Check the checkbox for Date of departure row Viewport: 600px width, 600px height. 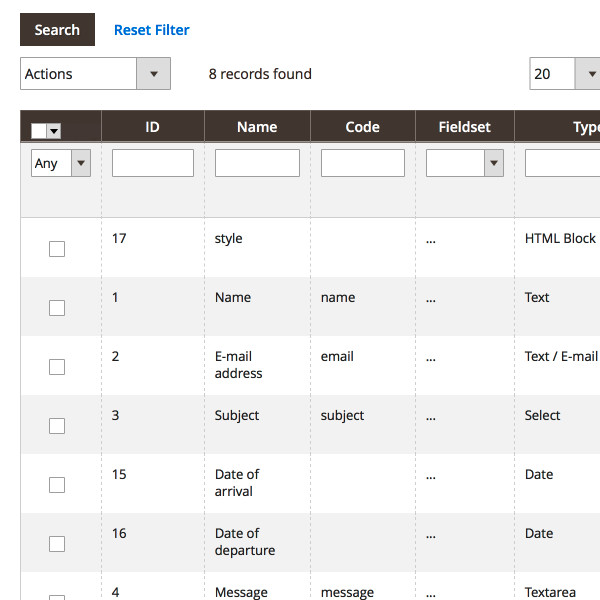[x=57, y=544]
